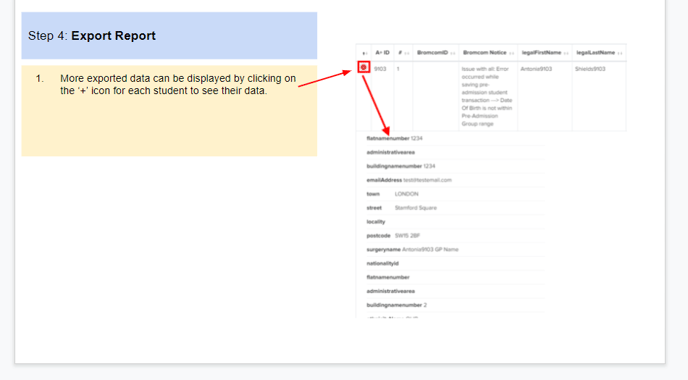Click the 'postcode SW15 2BF' detail row
The width and height of the screenshot is (688, 380).
(x=455, y=236)
